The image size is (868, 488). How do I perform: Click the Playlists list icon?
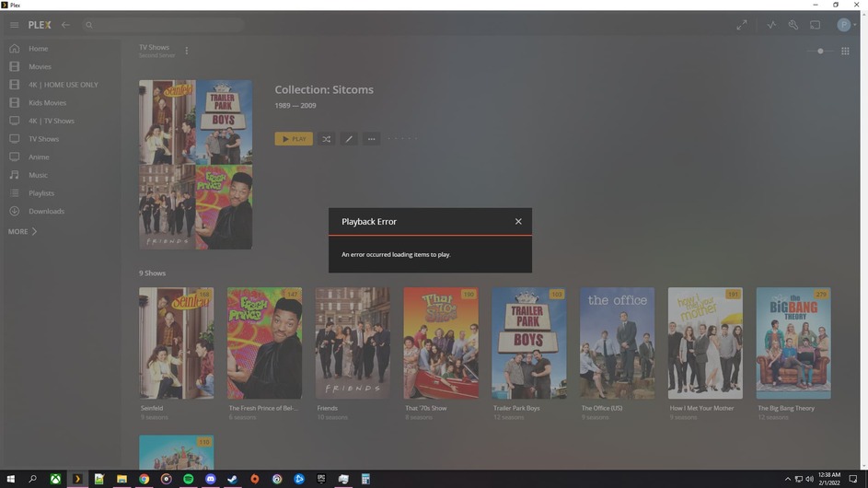(x=15, y=193)
